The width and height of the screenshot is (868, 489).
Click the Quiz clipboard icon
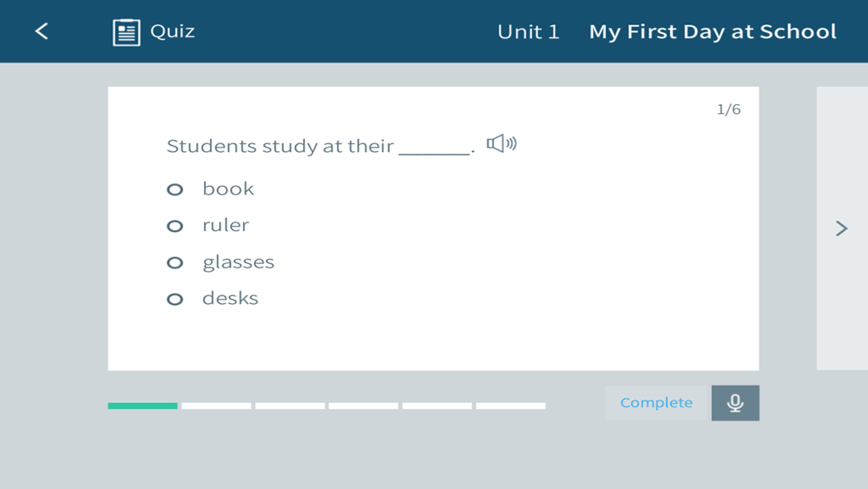127,32
